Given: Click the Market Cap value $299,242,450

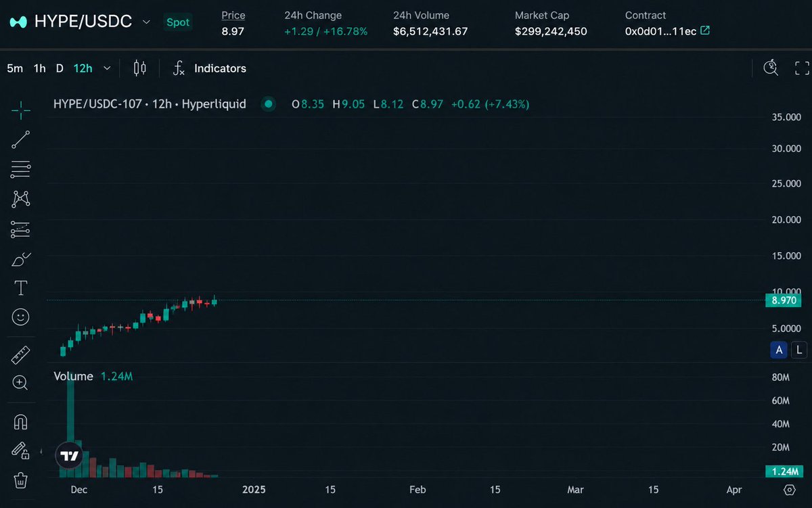Looking at the screenshot, I should click(551, 31).
